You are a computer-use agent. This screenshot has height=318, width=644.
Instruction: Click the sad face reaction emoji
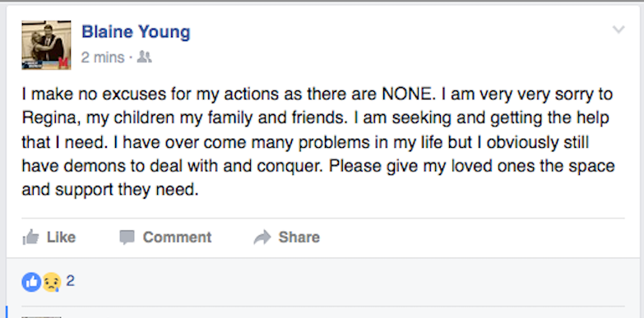[x=51, y=283]
